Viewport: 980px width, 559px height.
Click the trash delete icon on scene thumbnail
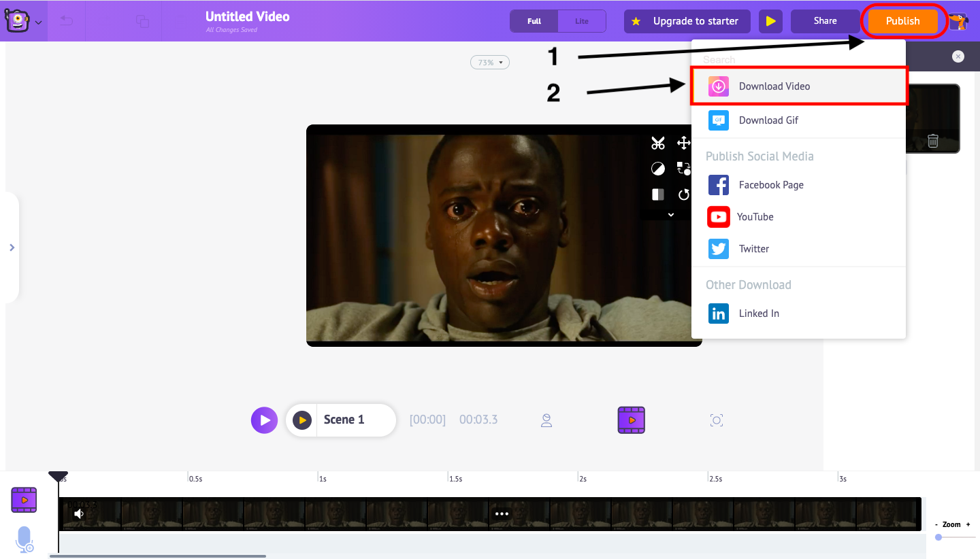click(933, 141)
